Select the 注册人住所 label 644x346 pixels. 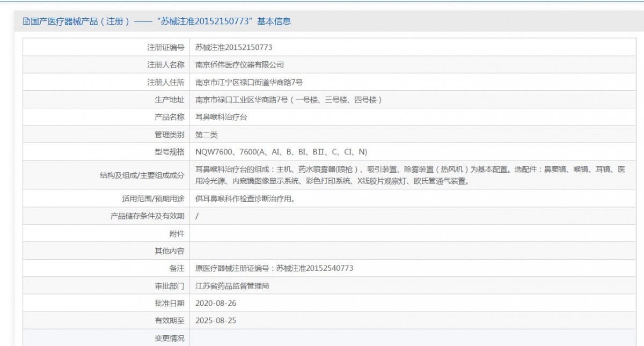click(x=166, y=83)
